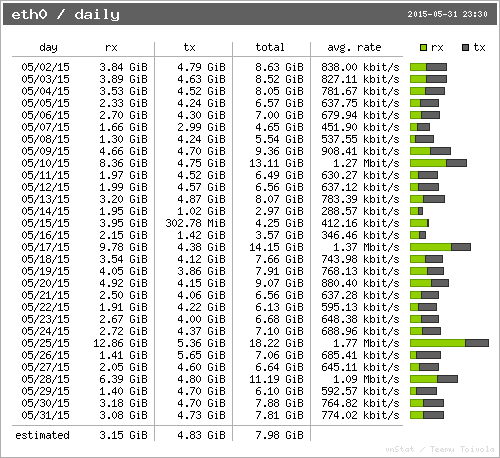Click rate 774.02 kbit/s on 05/31/15
Viewport: 500px width, 458px height.
360,415
